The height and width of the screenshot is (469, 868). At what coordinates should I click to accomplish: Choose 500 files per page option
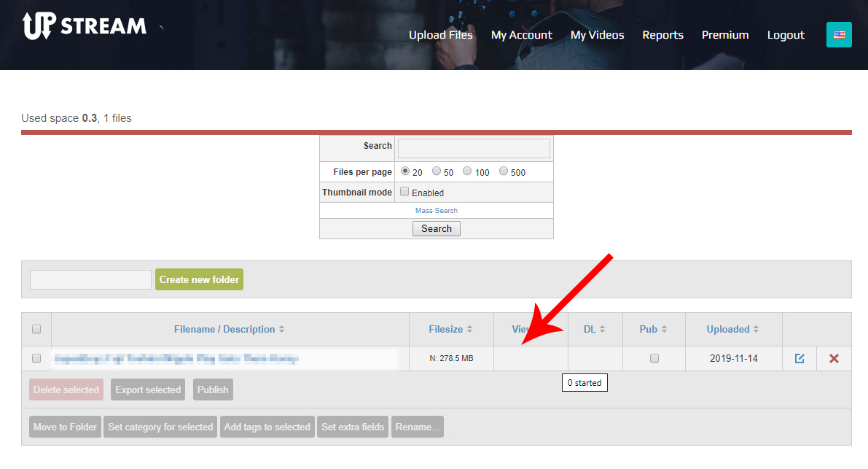coord(504,171)
